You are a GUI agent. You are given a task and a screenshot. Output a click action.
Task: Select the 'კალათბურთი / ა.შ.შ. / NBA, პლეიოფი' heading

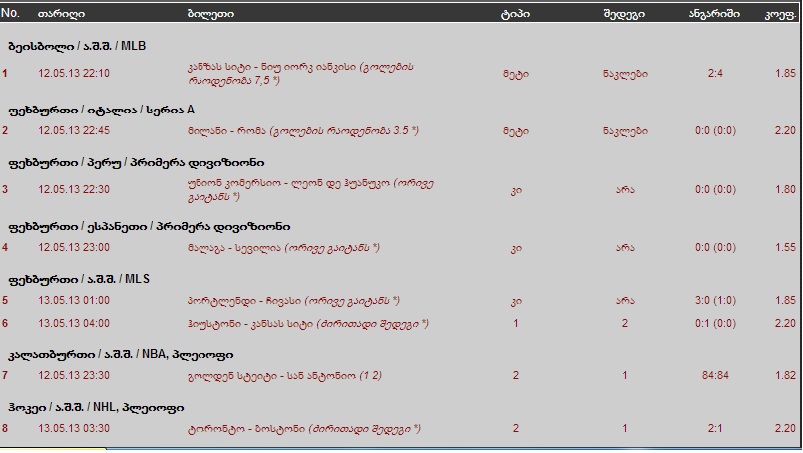click(x=121, y=354)
